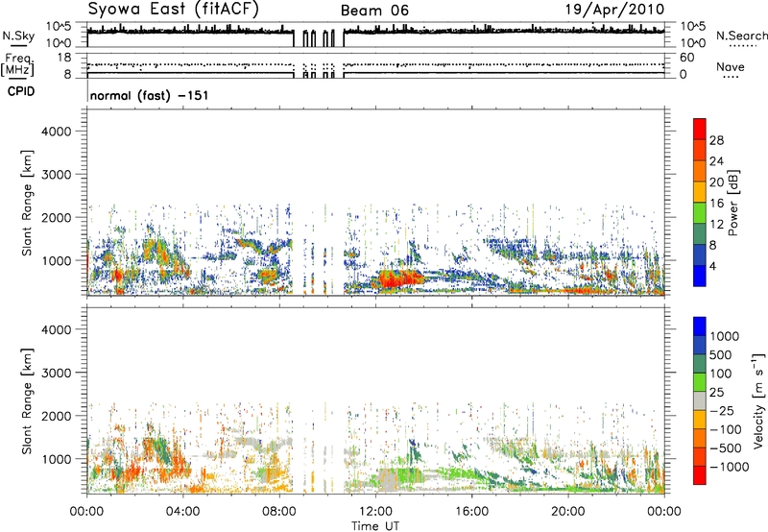The height and width of the screenshot is (532, 768).
Task: Click the 'Power [dB]' colorbar title
Action: point(732,203)
